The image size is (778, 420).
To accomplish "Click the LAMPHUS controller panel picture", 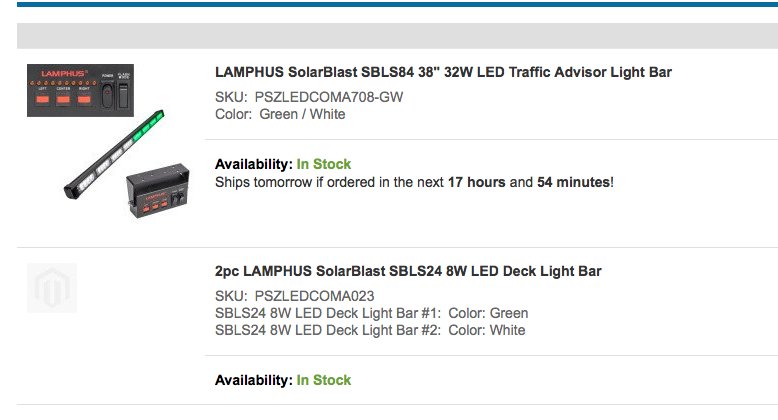I will pyautogui.click(x=80, y=90).
